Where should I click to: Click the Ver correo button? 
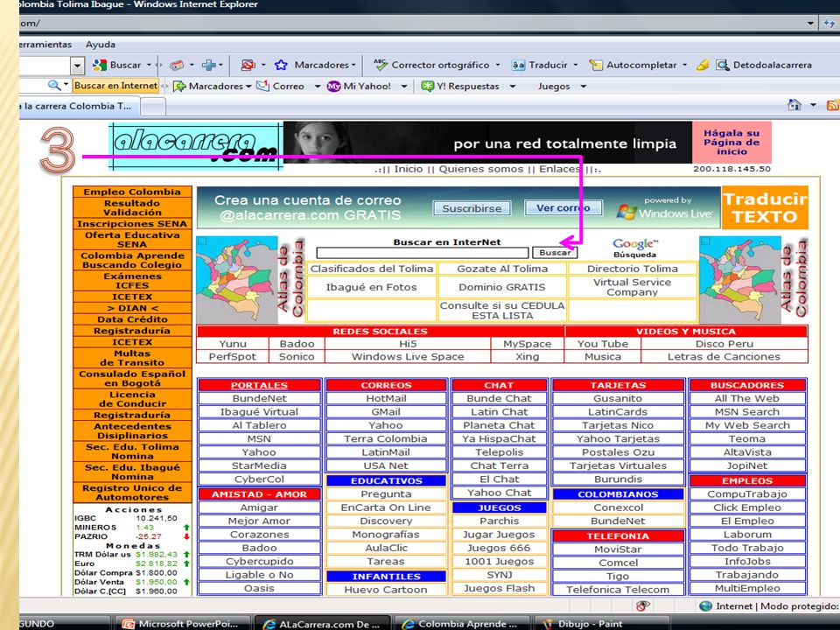pos(563,208)
